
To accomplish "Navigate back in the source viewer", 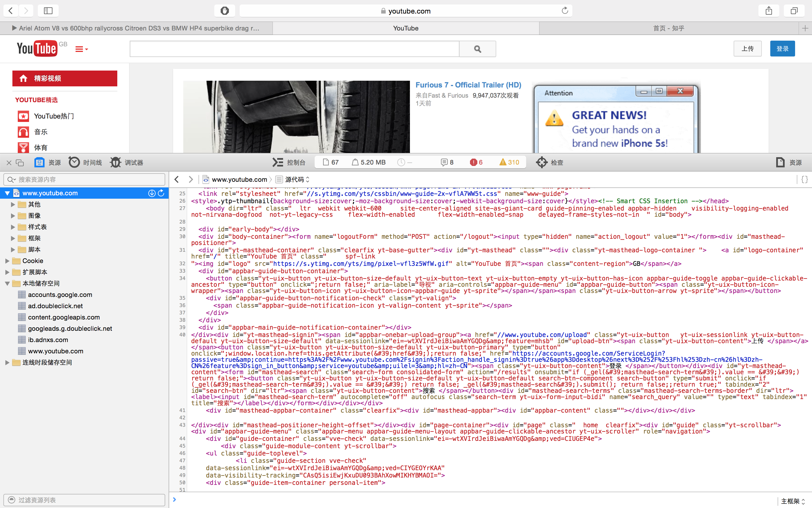I will pyautogui.click(x=177, y=179).
